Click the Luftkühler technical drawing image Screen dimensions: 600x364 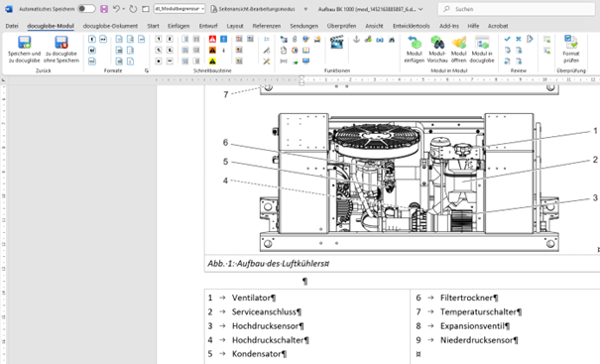point(409,182)
